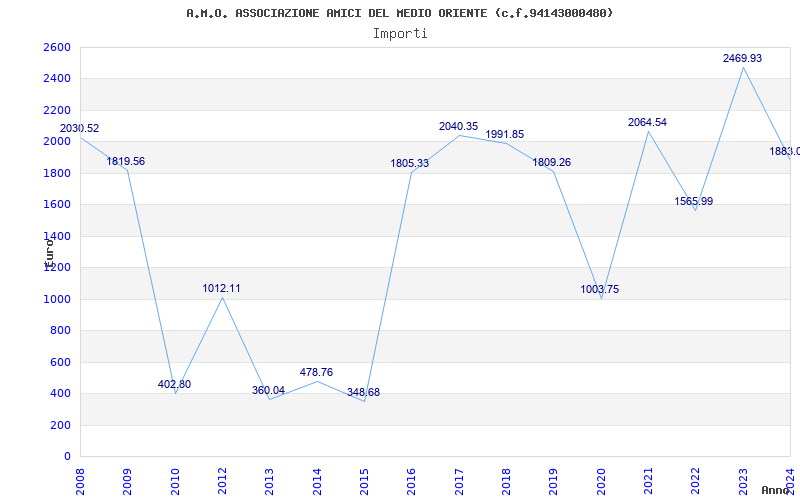Click the x-axis year 2021
Image resolution: width=800 pixels, height=500 pixels.
pos(649,481)
